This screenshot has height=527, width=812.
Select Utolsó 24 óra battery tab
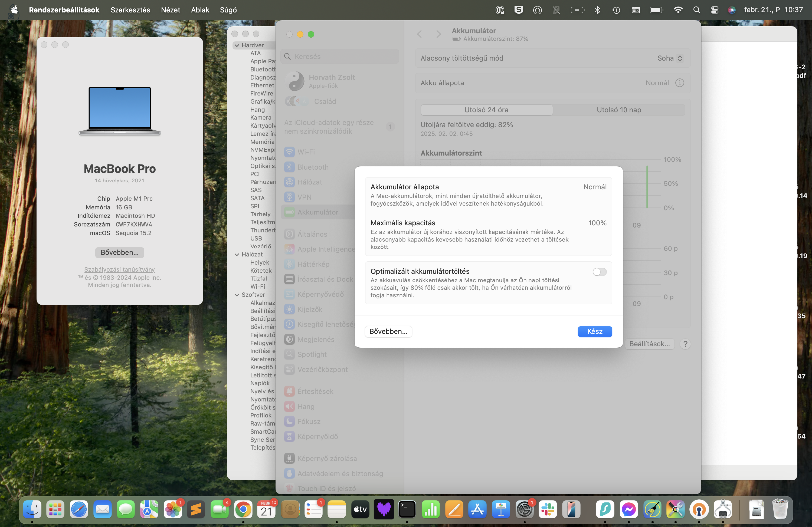pos(485,109)
